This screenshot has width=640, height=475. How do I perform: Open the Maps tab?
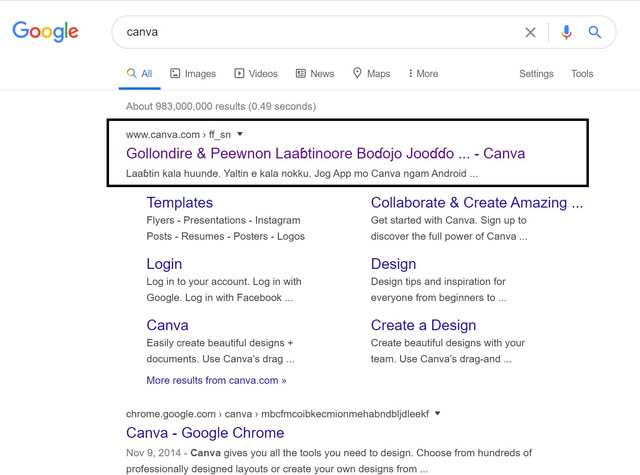[371, 74]
